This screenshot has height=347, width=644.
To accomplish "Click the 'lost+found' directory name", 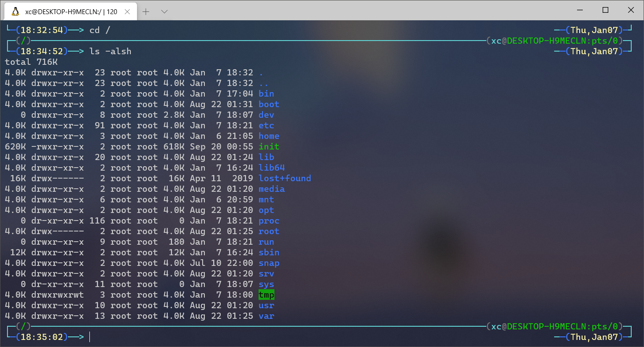I will (285, 178).
